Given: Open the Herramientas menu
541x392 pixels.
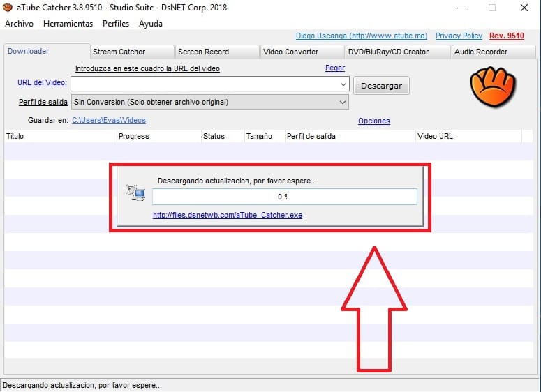Looking at the screenshot, I should pyautogui.click(x=68, y=24).
